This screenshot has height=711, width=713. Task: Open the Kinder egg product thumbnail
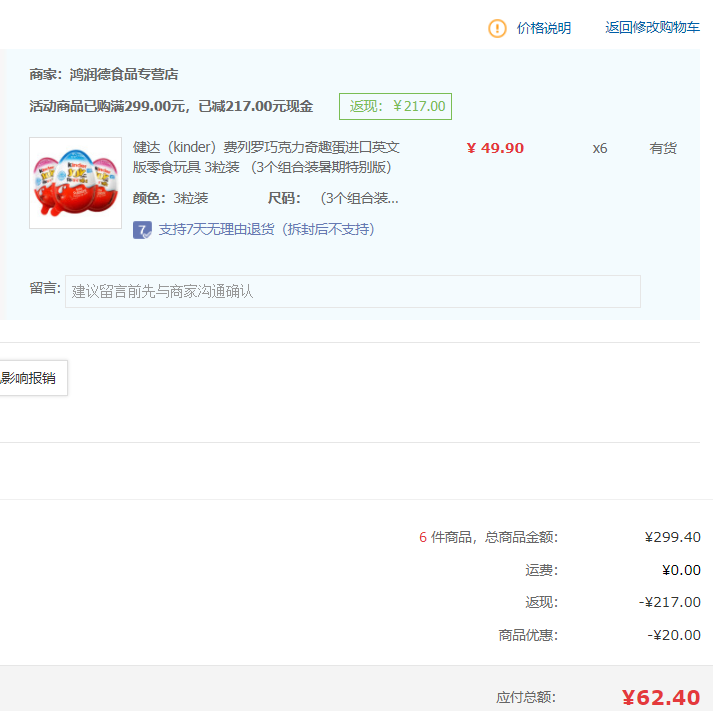click(x=75, y=183)
